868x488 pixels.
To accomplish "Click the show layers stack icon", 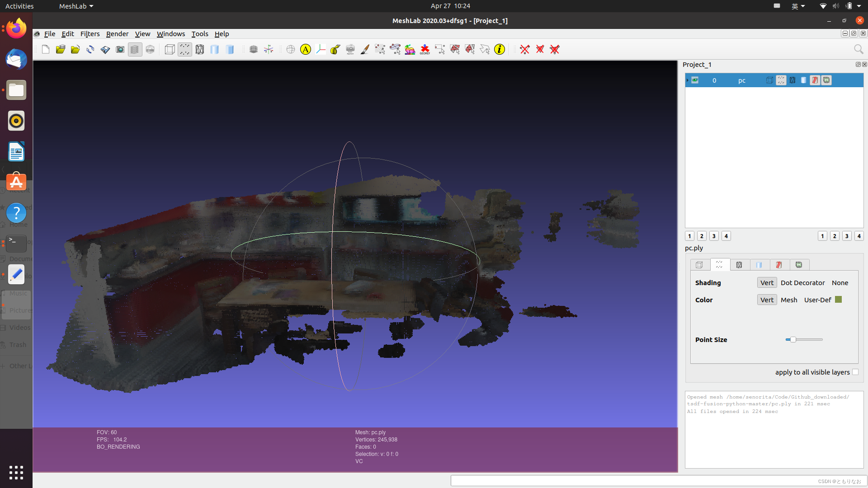I will point(254,49).
